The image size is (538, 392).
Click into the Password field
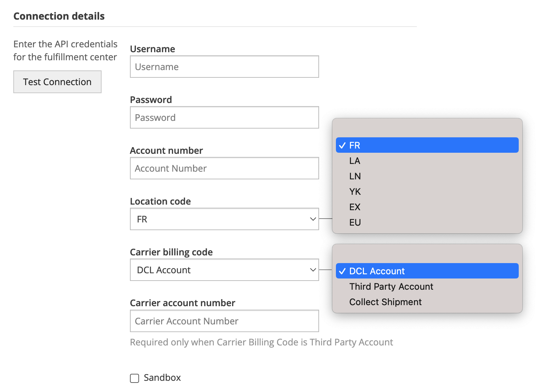pyautogui.click(x=224, y=117)
